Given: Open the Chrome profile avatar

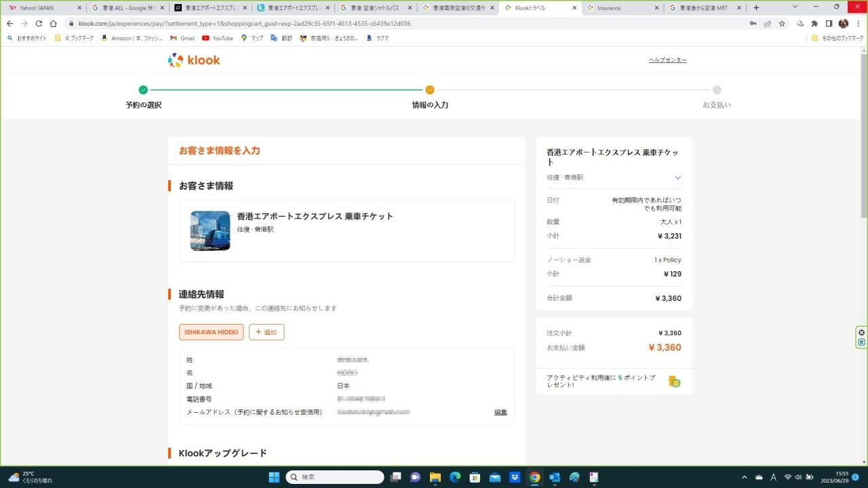Looking at the screenshot, I should (844, 23).
